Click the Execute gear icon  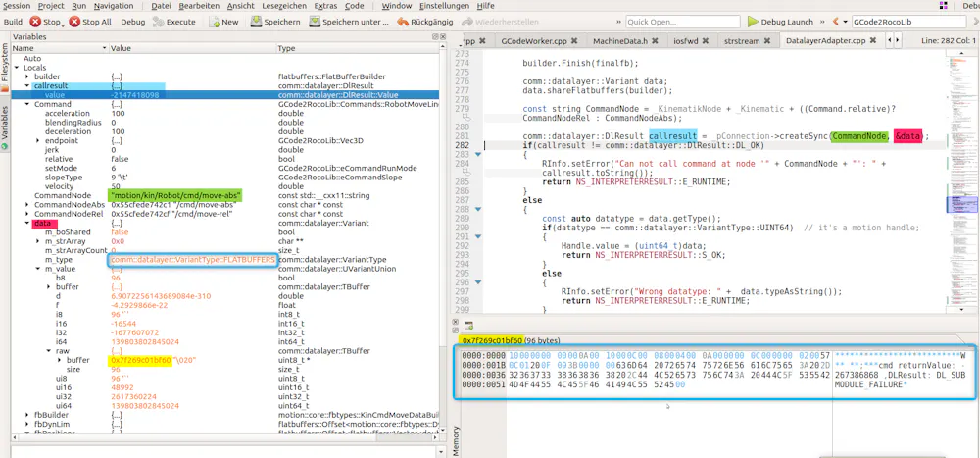158,22
